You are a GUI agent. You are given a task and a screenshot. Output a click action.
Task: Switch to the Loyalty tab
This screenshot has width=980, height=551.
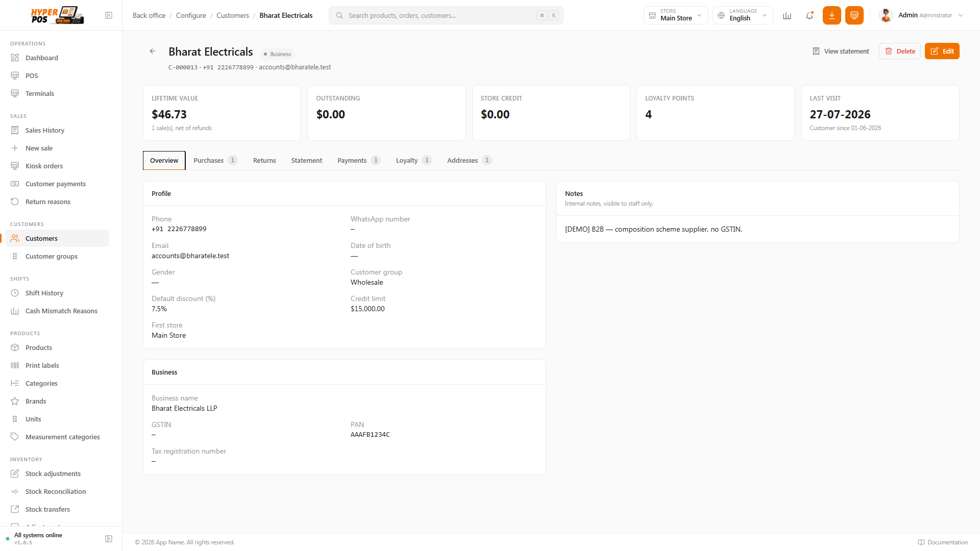[x=413, y=160]
